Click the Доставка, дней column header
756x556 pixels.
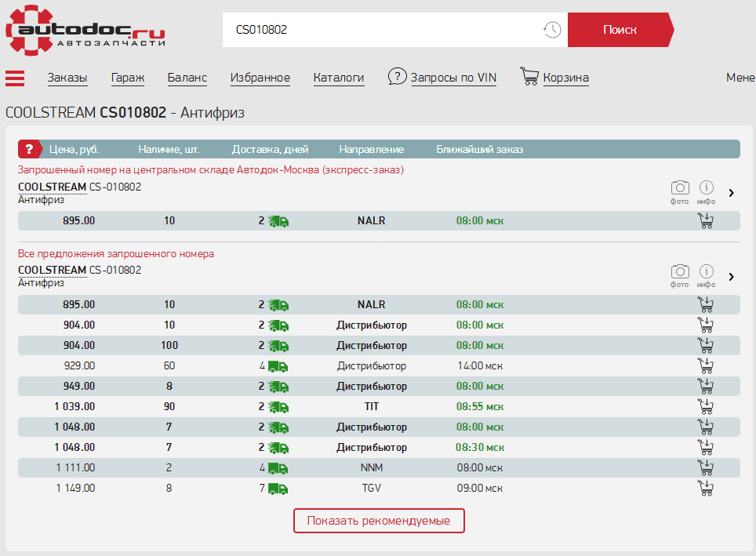point(270,150)
